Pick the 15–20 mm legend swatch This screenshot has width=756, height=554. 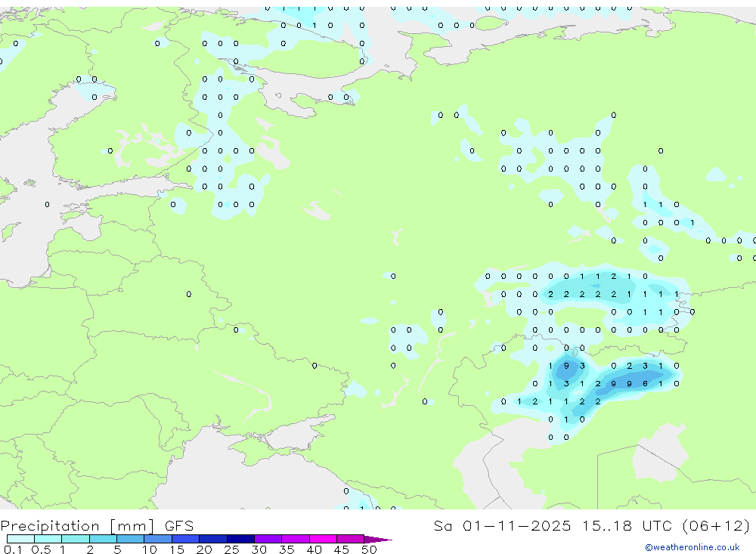[x=186, y=539]
